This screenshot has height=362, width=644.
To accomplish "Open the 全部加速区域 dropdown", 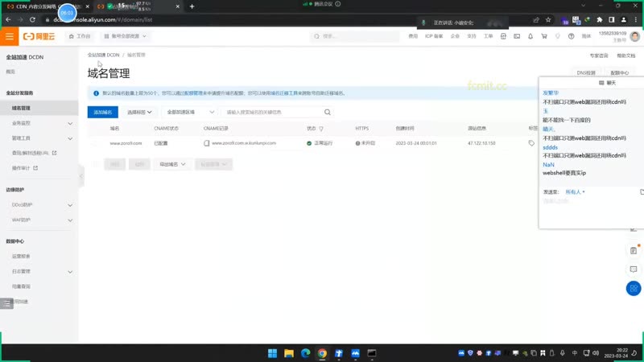I will coord(190,112).
